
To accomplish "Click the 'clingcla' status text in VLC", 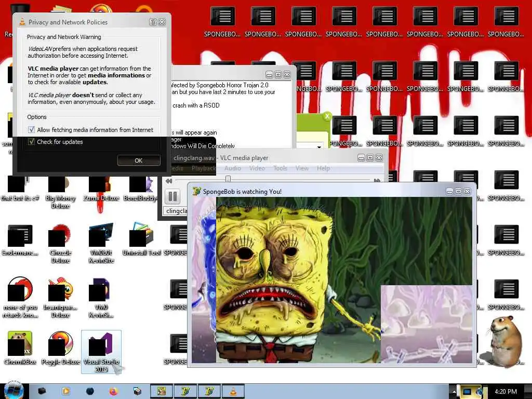I will (177, 211).
